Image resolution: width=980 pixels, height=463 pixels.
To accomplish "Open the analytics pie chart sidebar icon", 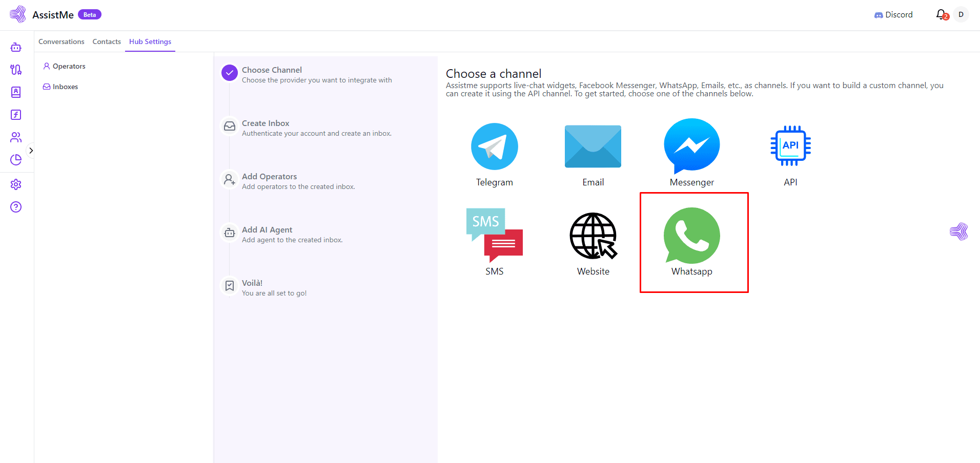I will [16, 160].
